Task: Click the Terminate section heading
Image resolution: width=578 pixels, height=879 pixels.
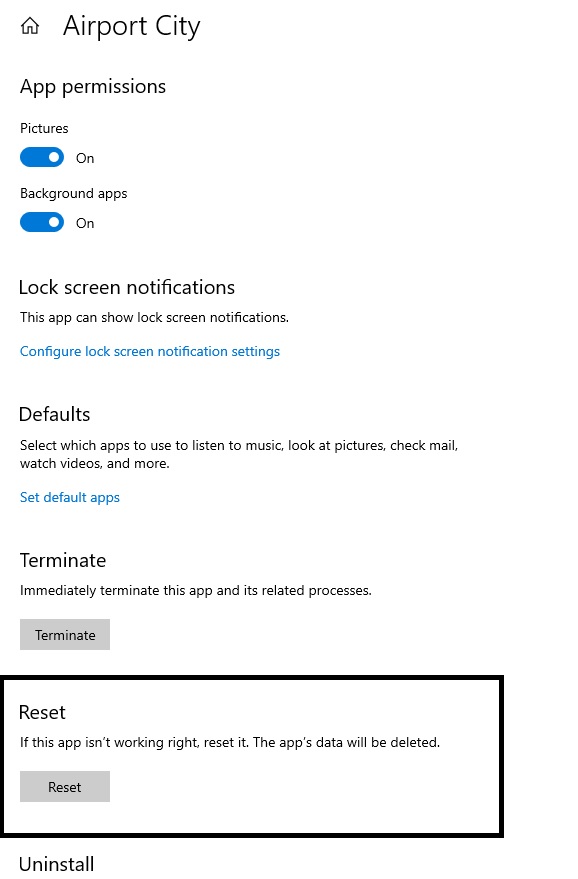Action: tap(63, 561)
